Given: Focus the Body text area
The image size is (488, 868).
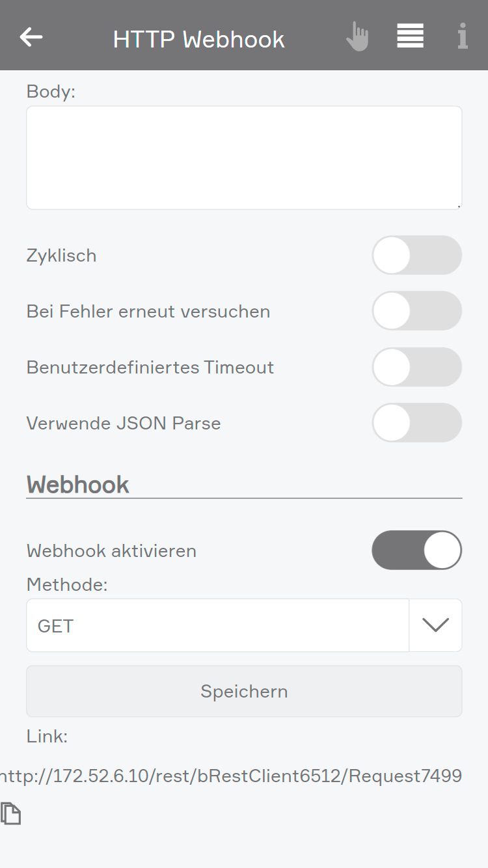Looking at the screenshot, I should tap(244, 157).
